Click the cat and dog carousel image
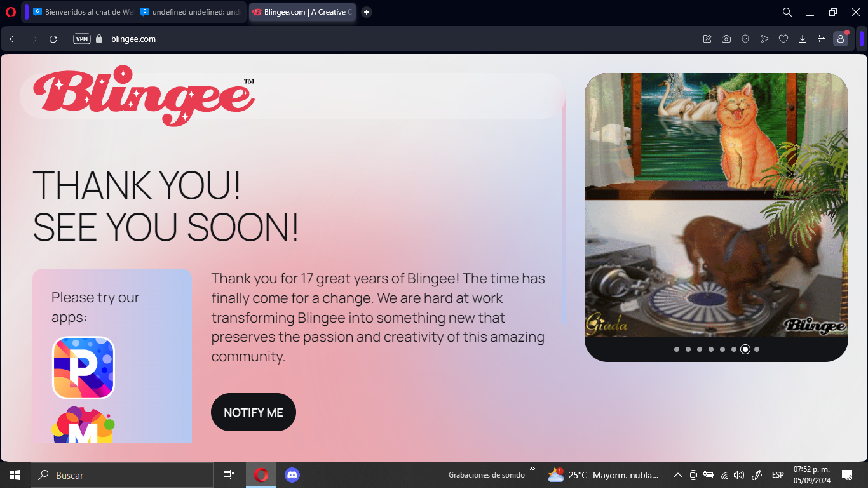 point(716,204)
